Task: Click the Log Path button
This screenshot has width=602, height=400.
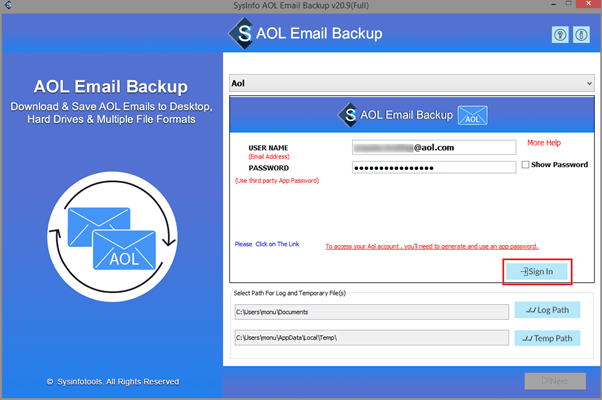Action: 547,310
